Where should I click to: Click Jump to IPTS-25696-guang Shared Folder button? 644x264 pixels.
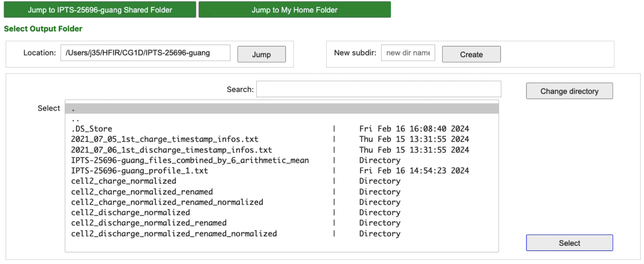100,10
